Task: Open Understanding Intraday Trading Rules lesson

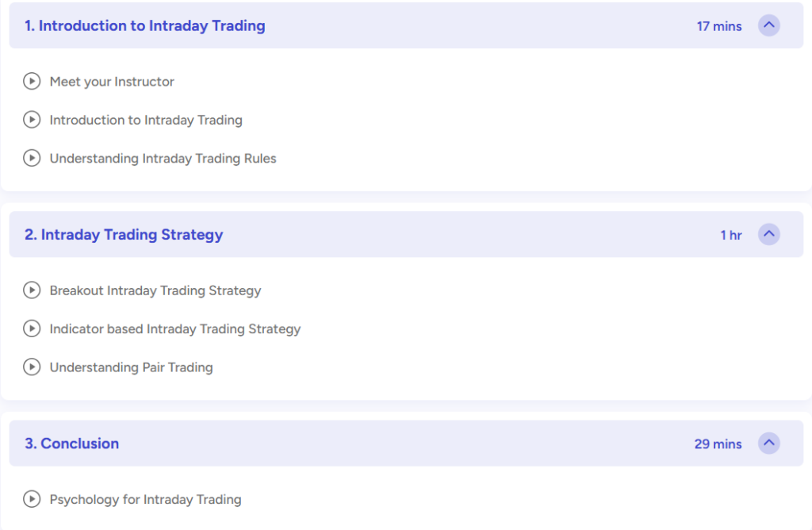Action: (x=163, y=159)
